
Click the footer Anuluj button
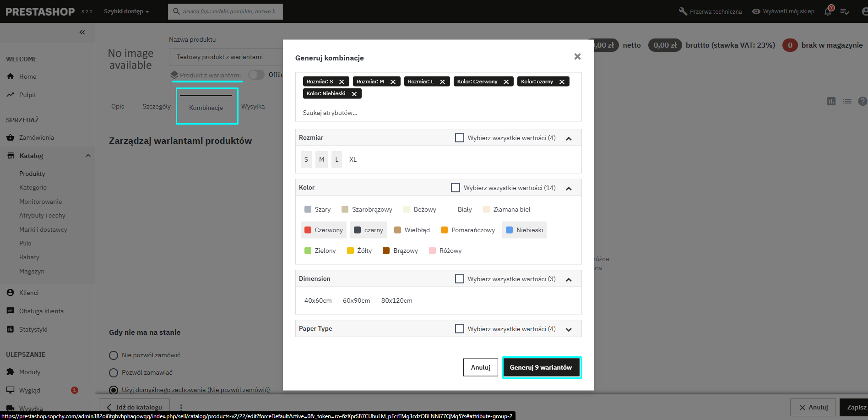click(814, 407)
